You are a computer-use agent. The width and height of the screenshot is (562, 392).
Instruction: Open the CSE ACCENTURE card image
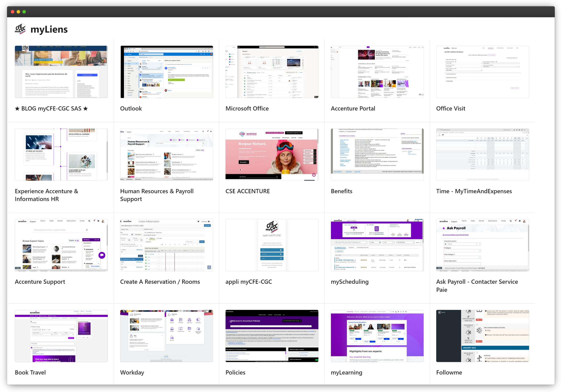pos(272,155)
